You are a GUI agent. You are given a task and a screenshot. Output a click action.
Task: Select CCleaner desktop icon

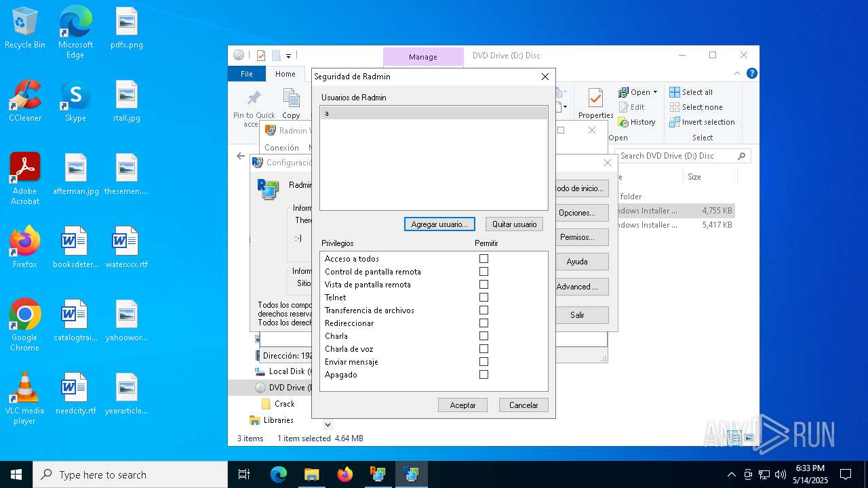(25, 101)
